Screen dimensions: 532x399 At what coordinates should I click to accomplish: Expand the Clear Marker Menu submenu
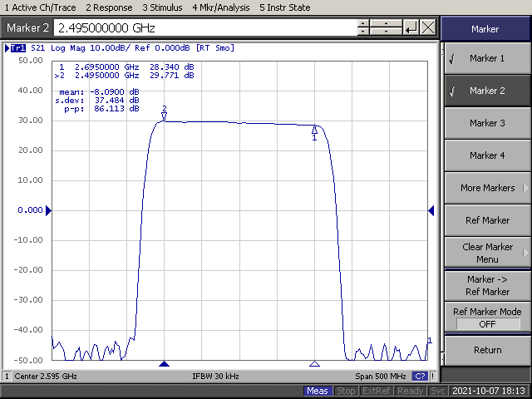pyautogui.click(x=487, y=253)
